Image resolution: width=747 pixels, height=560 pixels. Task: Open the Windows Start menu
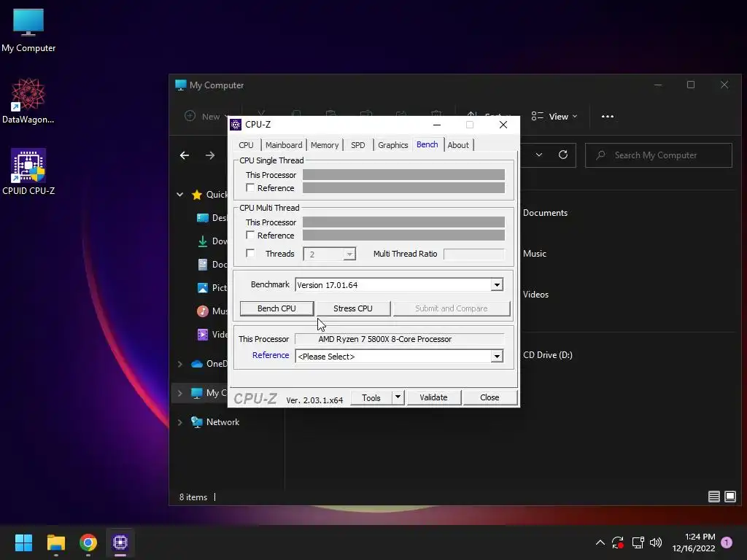(23, 542)
